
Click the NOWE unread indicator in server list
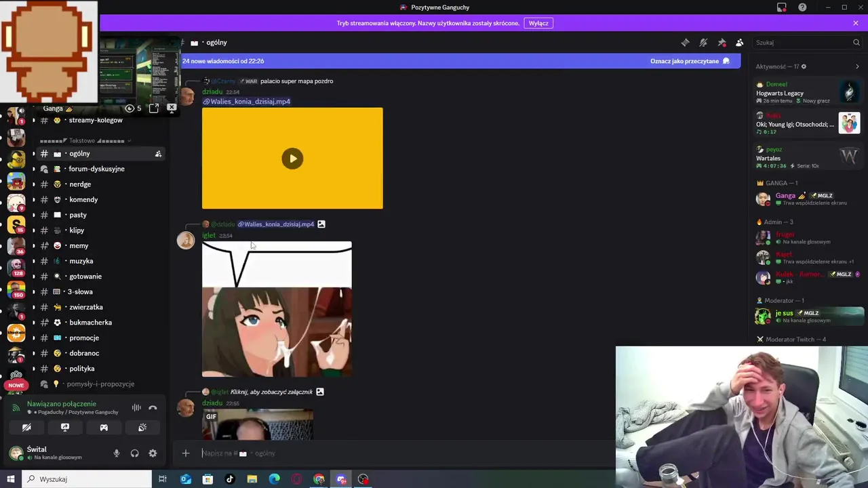[x=16, y=385]
